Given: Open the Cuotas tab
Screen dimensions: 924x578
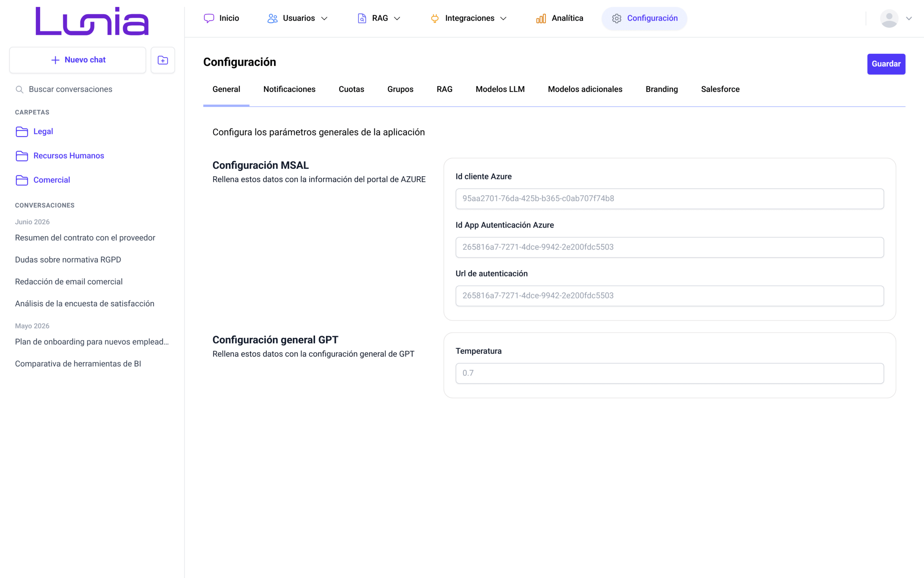Looking at the screenshot, I should click(x=351, y=90).
